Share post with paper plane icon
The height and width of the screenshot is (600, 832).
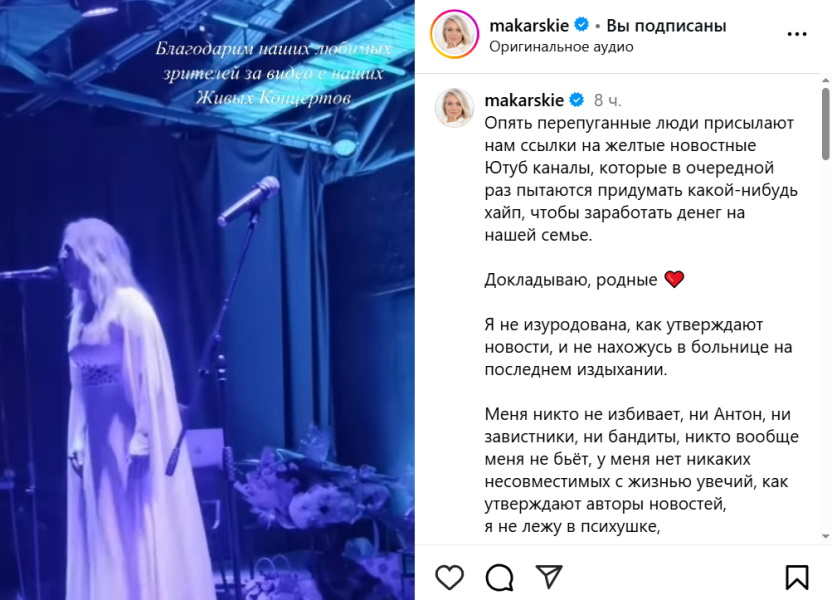pyautogui.click(x=549, y=577)
